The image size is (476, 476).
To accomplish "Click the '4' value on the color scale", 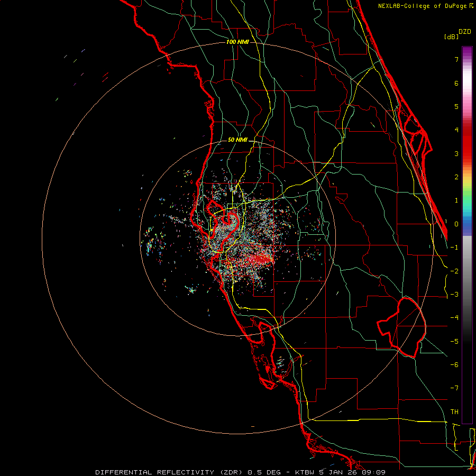I will [456, 130].
